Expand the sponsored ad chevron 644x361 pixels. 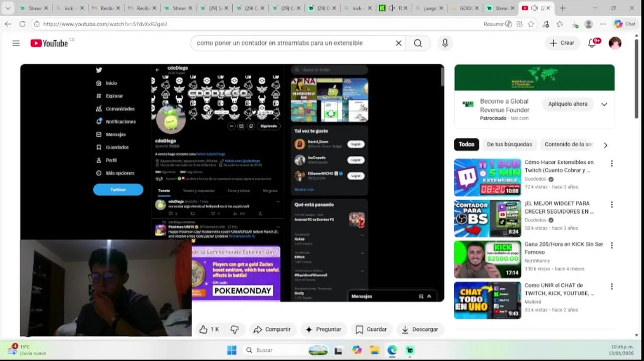(x=604, y=104)
